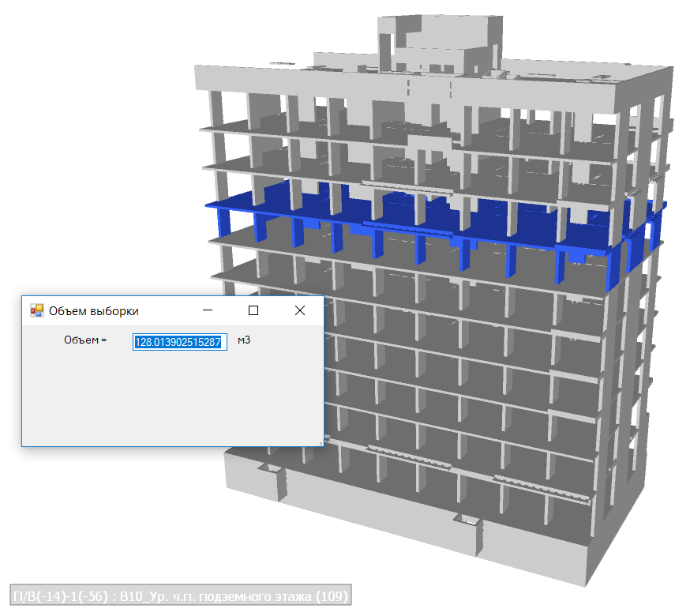Click the 'Объем =' label
Image resolution: width=690 pixels, height=616 pixels.
tap(85, 340)
